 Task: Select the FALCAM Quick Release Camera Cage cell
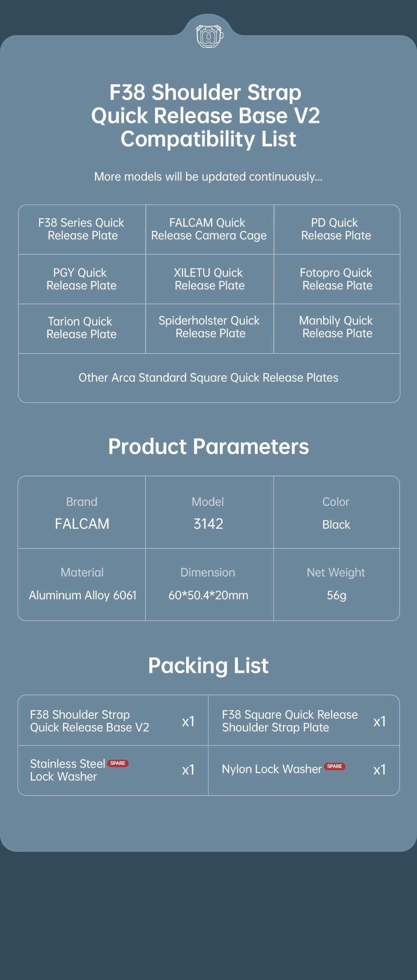[x=209, y=229]
